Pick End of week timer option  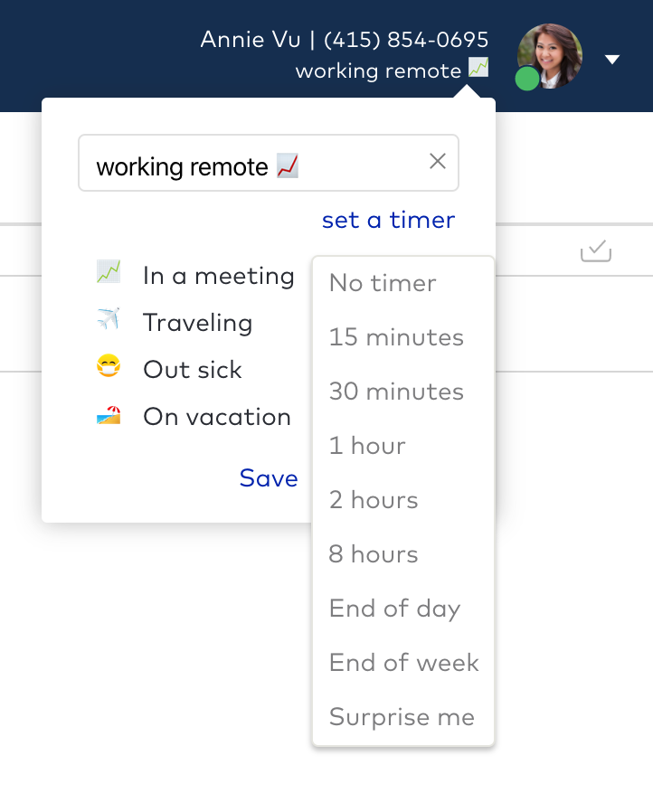(404, 663)
